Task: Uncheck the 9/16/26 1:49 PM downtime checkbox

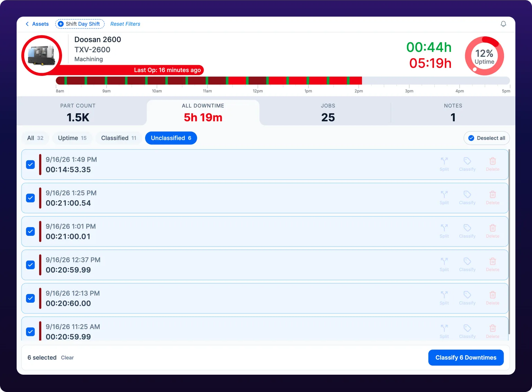Action: (30, 164)
